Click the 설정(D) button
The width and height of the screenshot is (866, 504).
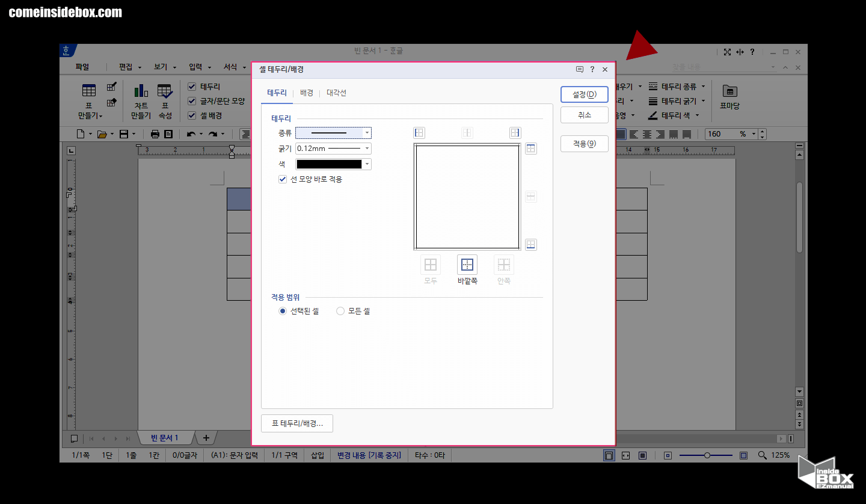pyautogui.click(x=584, y=94)
